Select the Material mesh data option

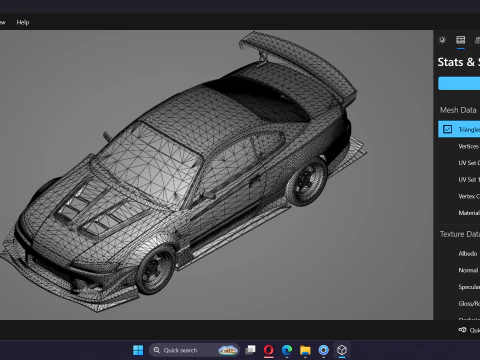[x=469, y=213]
